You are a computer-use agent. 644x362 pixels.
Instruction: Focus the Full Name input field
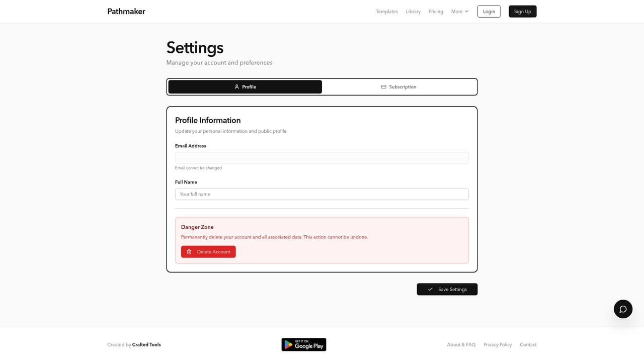322,194
